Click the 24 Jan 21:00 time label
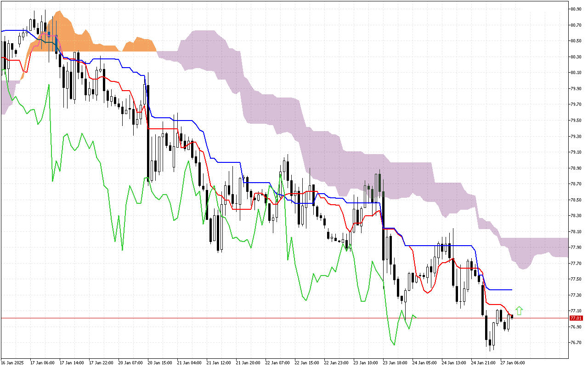 (483, 362)
